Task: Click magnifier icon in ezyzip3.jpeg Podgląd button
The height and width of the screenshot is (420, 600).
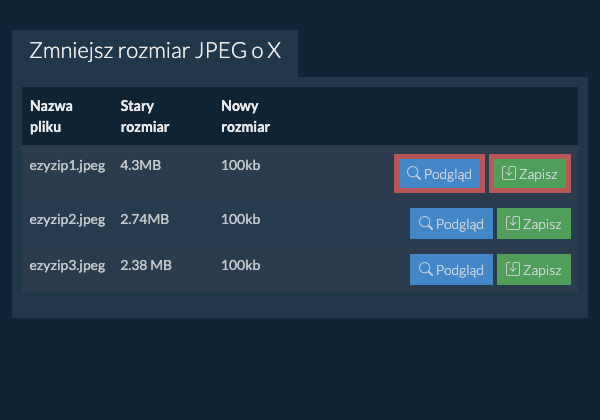Action: (x=425, y=270)
